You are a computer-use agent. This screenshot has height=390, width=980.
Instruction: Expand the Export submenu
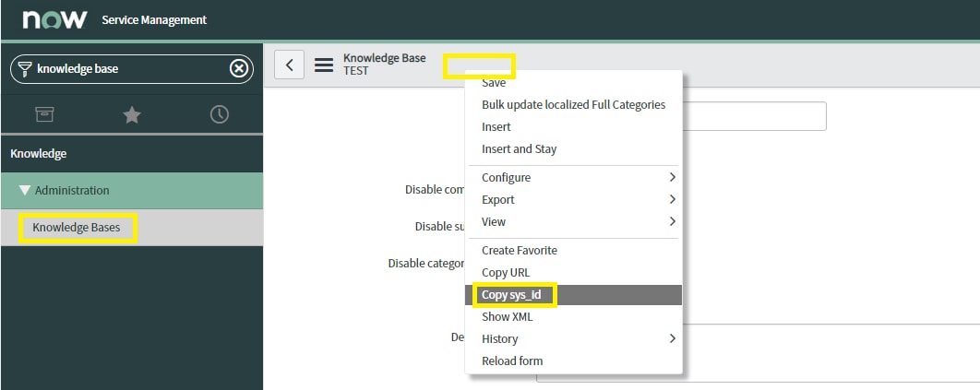[x=672, y=199]
